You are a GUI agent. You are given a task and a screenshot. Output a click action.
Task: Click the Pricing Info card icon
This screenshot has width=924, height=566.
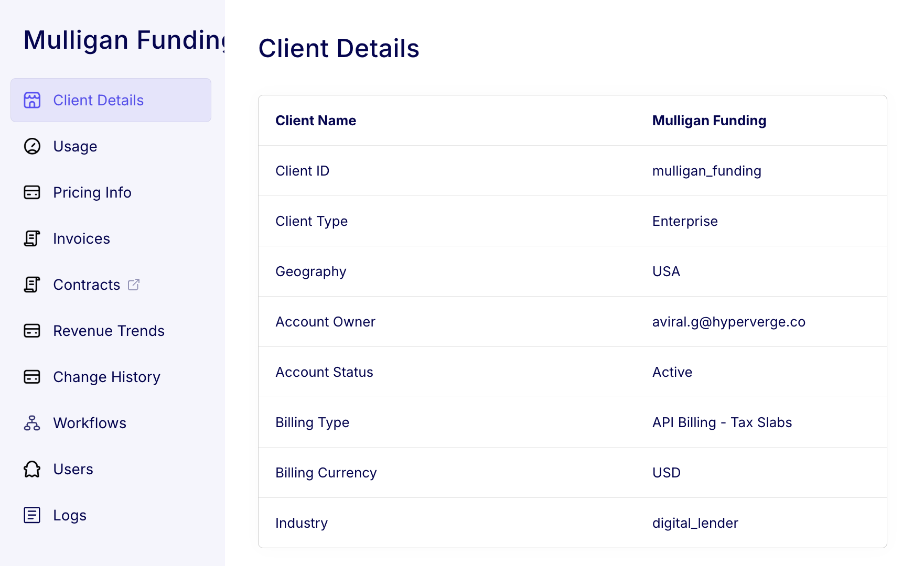coord(32,192)
